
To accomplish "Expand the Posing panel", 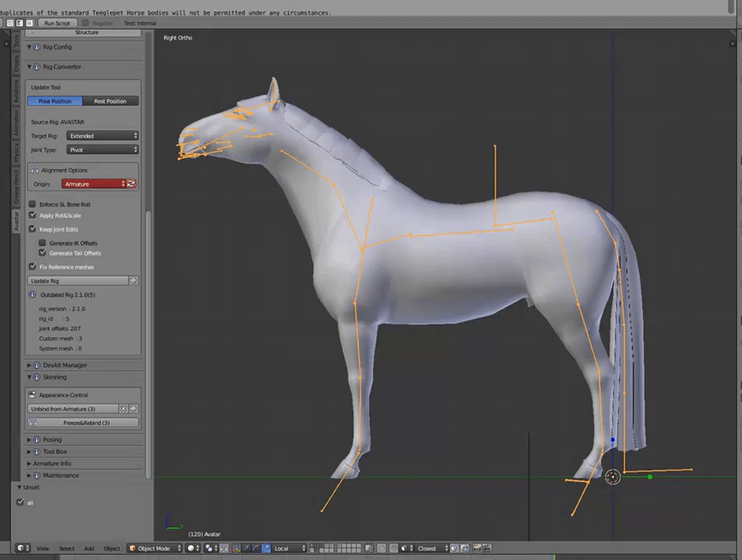I will pyautogui.click(x=52, y=440).
